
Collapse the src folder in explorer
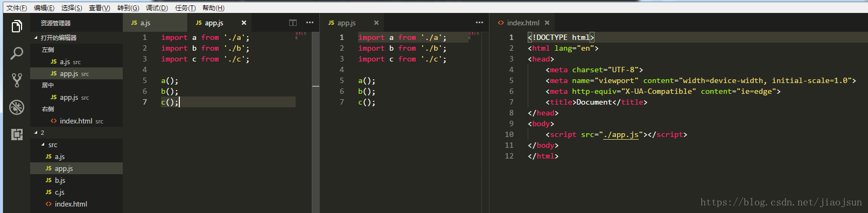pos(76,145)
